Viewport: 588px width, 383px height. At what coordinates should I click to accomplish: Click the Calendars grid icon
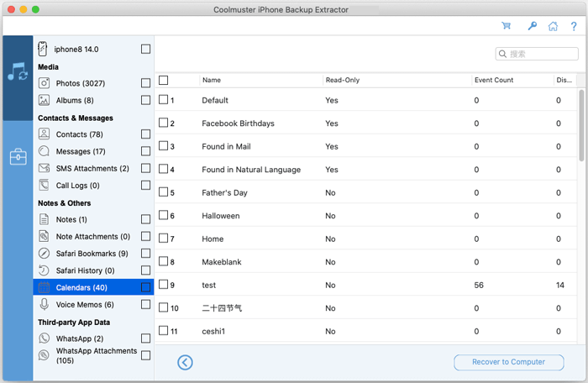[44, 287]
